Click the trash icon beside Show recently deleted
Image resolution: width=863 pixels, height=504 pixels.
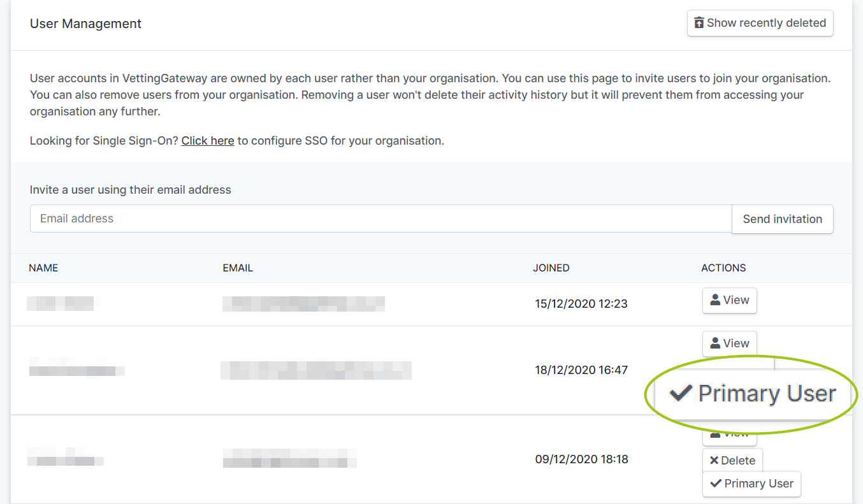point(699,23)
